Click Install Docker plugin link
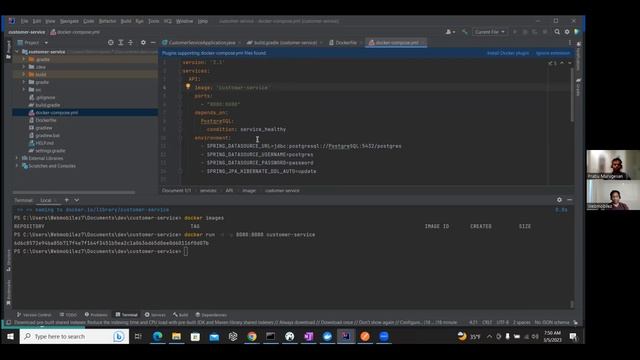The image size is (640, 360). click(508, 53)
